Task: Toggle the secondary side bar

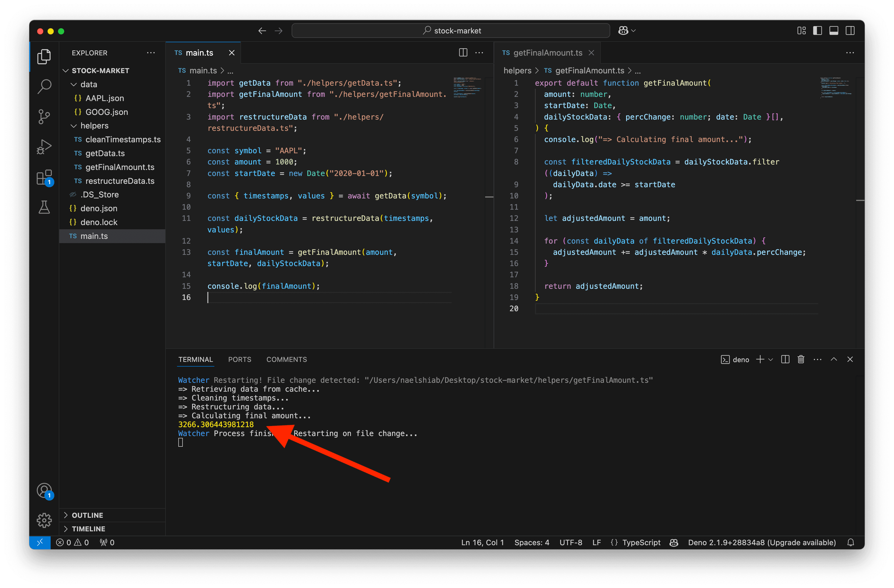Action: 850,31
